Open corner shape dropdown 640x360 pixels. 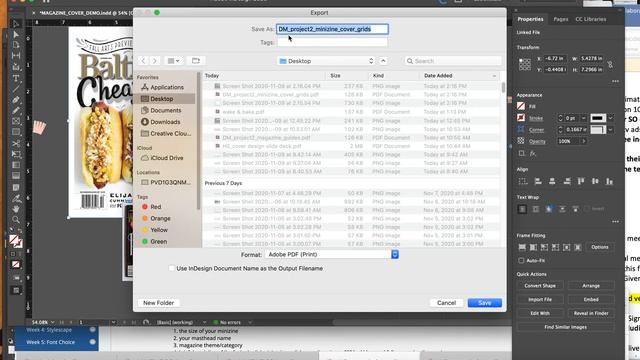(610, 129)
